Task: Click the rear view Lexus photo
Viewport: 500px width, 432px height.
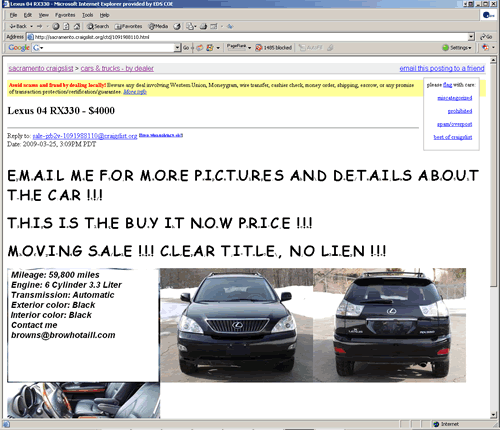Action: click(389, 325)
